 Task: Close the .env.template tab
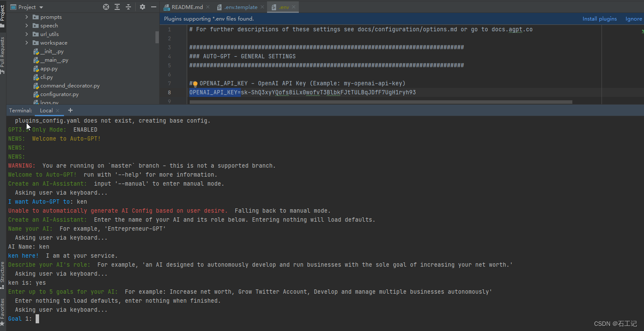(x=262, y=7)
